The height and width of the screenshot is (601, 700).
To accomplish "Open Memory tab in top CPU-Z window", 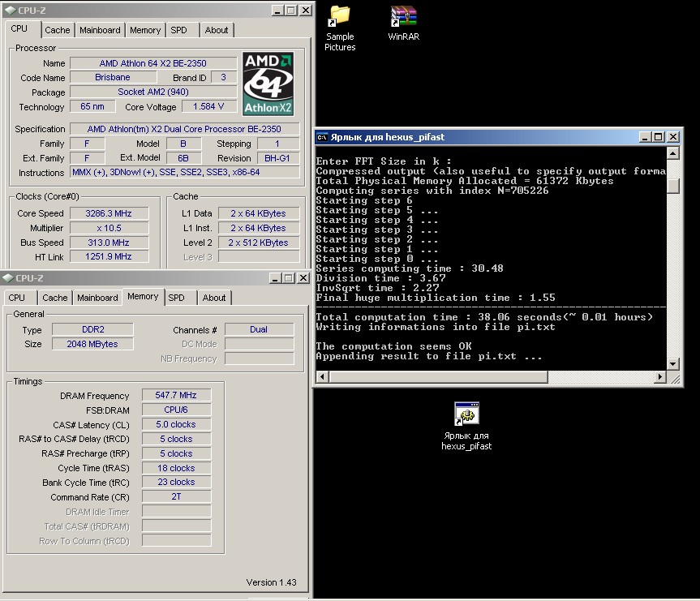I will tap(145, 30).
